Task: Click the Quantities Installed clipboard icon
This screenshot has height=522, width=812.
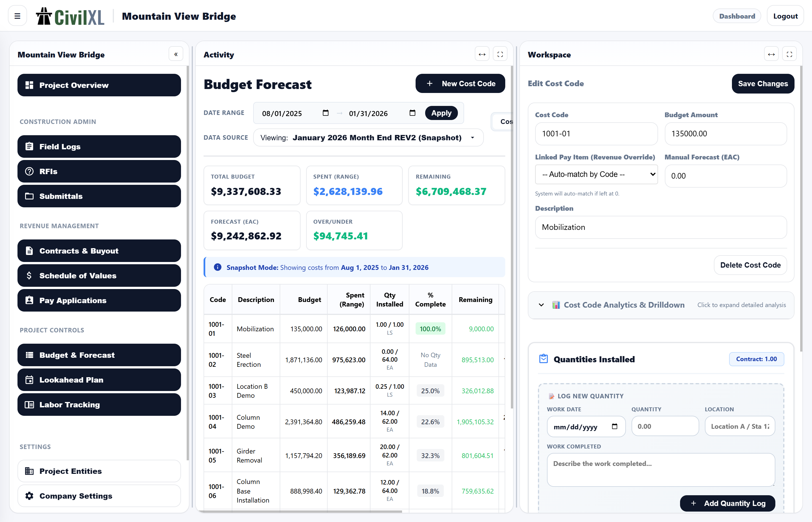Action: [x=543, y=359]
